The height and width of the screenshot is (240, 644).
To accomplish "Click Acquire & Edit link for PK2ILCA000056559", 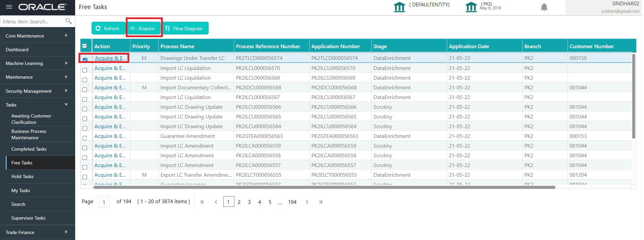I will point(110,146).
